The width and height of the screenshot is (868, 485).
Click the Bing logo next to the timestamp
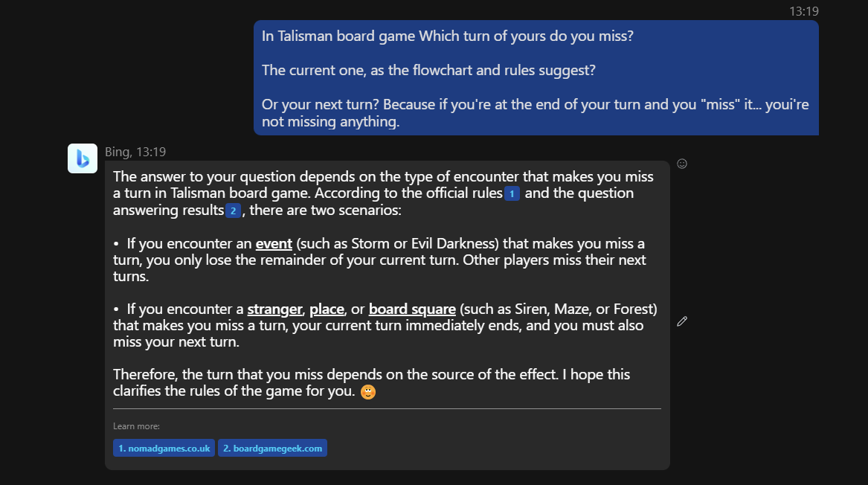coord(82,158)
